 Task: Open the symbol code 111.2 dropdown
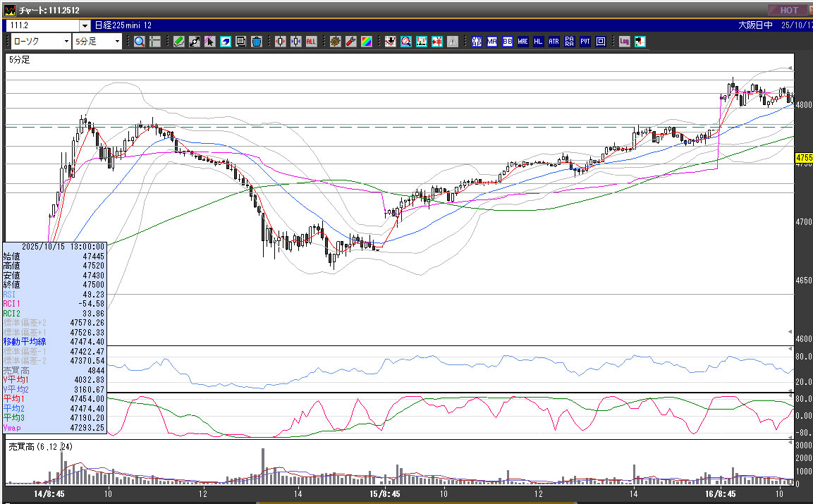tap(85, 25)
